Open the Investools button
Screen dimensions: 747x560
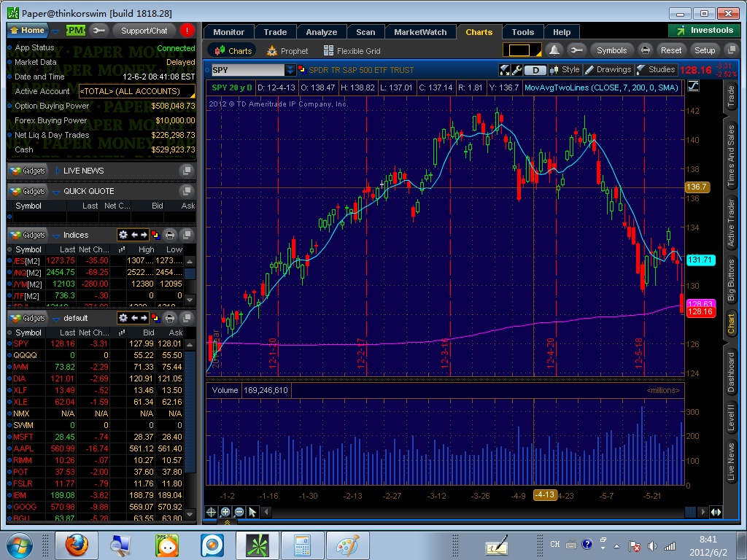pyautogui.click(x=705, y=31)
